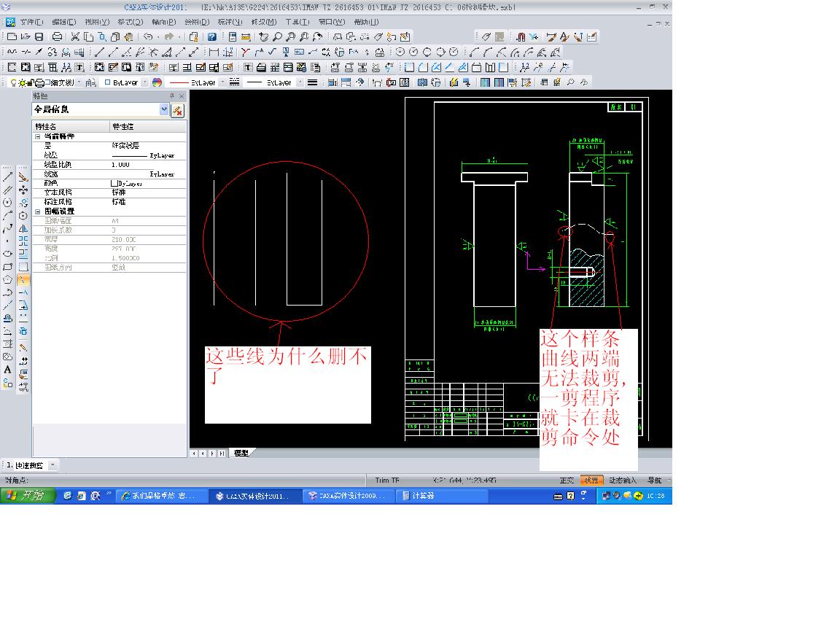Toggle the highlighted orange status bar button
Viewport: 840px width, 630px height.
click(592, 481)
